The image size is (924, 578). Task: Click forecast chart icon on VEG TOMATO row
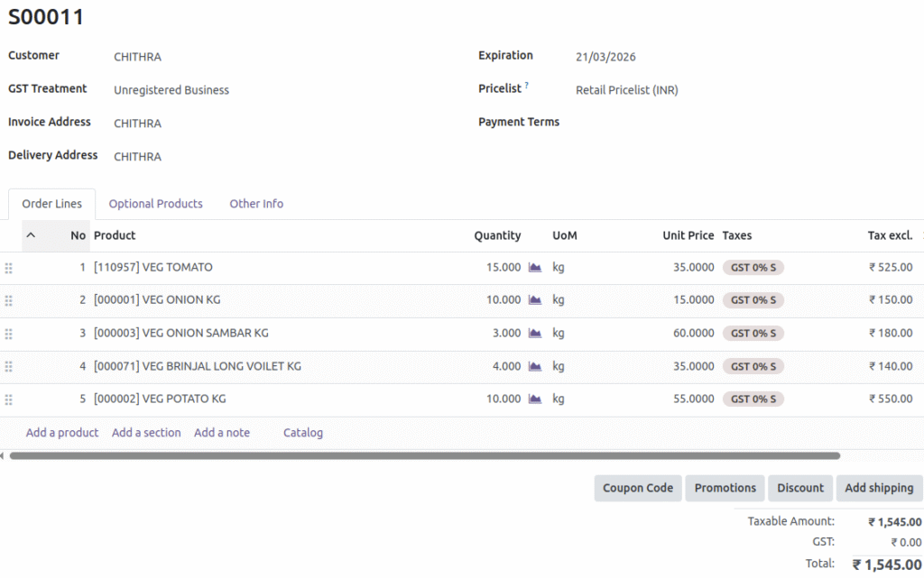tap(535, 268)
